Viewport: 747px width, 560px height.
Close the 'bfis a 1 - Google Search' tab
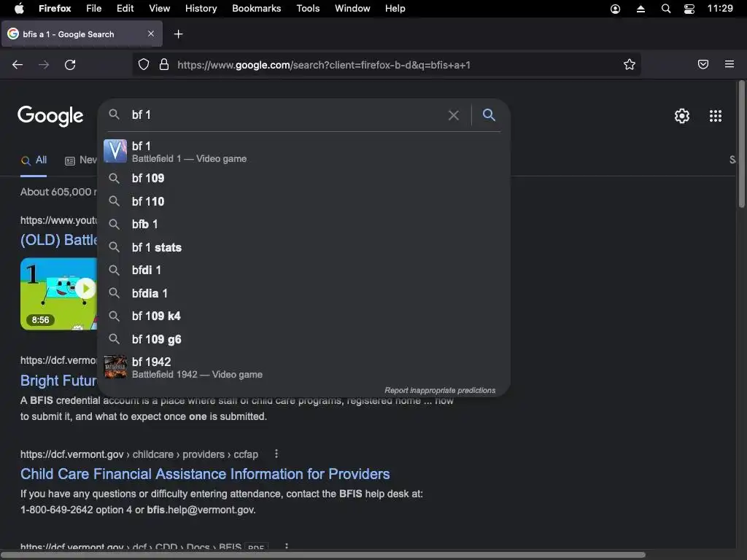(150, 34)
